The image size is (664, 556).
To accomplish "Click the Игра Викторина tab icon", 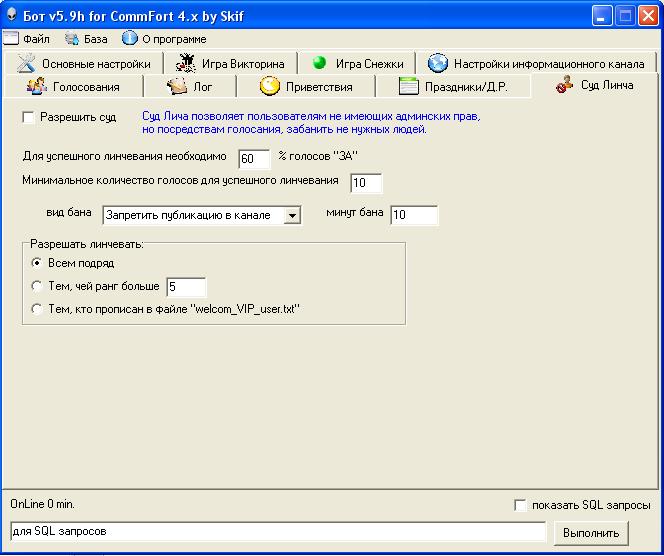I will (185, 63).
